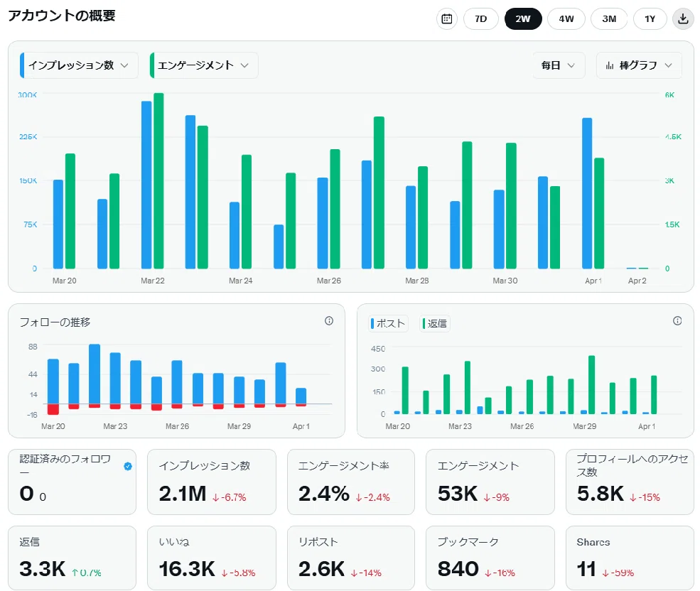The width and height of the screenshot is (700, 591).
Task: Click the blue インプレッション数 color indicator
Action: click(x=22, y=65)
